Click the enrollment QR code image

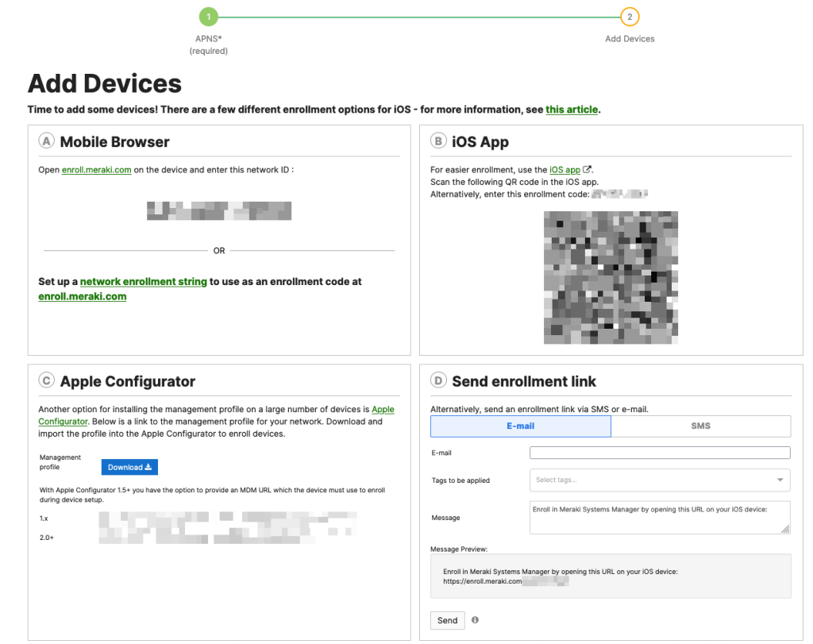(x=611, y=277)
